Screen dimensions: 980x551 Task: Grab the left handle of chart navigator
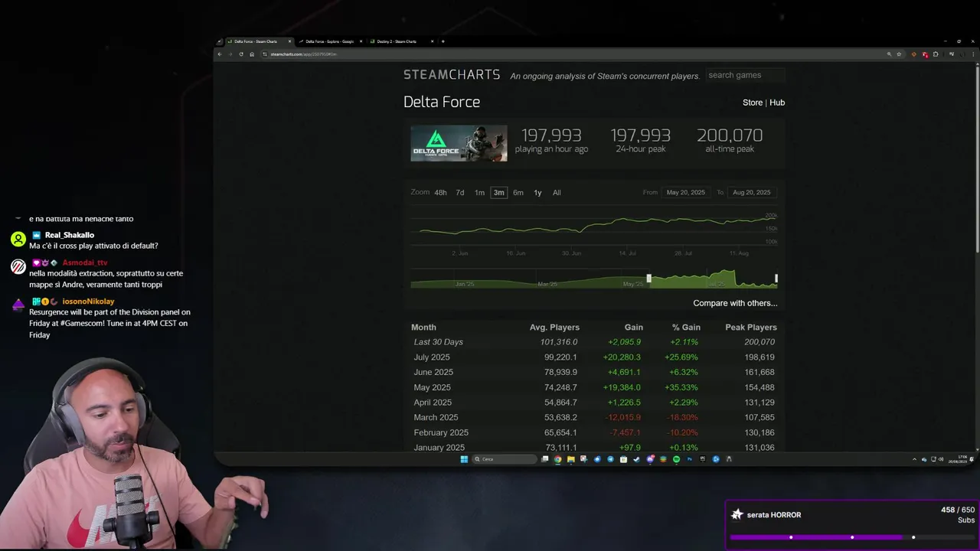[648, 279]
